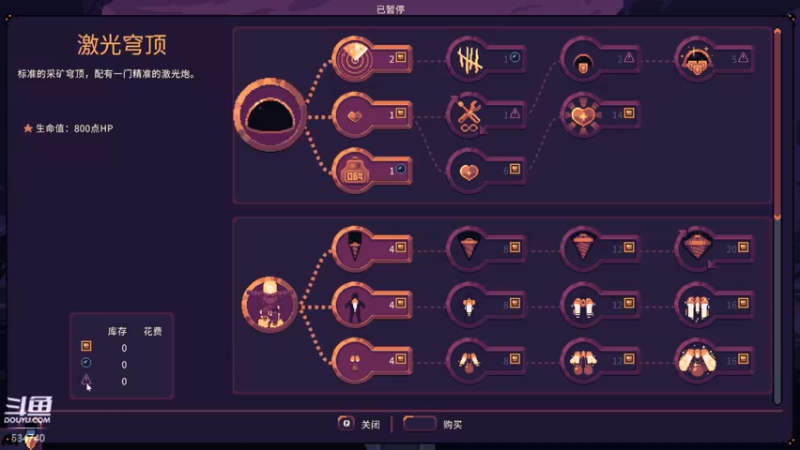Click the upgrade tree vertical scrollbar
The width and height of the screenshot is (800, 450).
[777, 217]
